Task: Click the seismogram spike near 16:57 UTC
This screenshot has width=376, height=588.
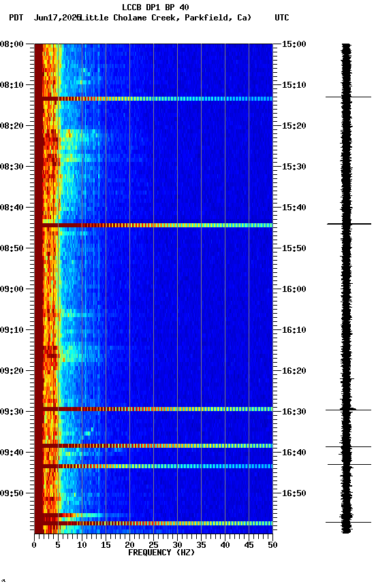Action: [x=348, y=523]
